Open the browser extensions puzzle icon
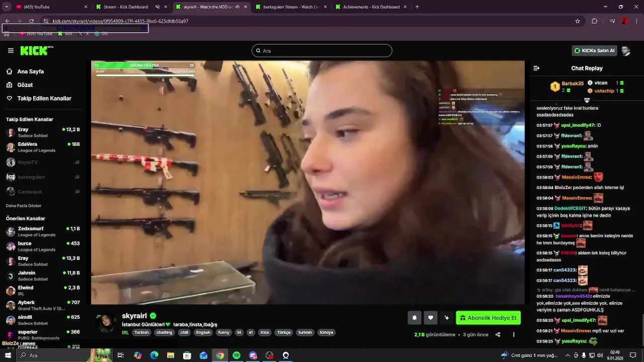The image size is (644, 362). (x=595, y=21)
